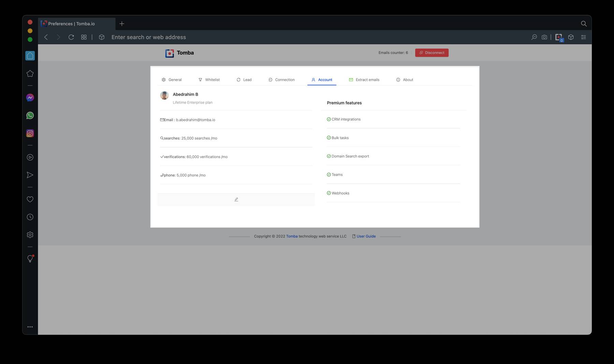Open the Tomba extension toolbar icon
The image size is (614, 364).
[559, 37]
